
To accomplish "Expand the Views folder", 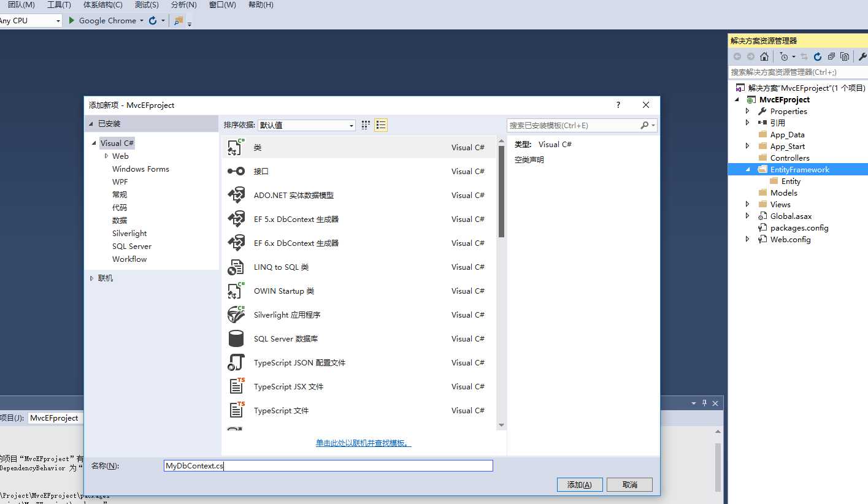I will 747,204.
